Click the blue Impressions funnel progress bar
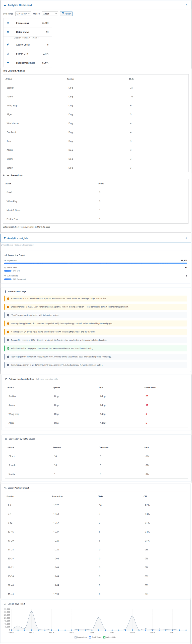Viewport: 192px width, 644px height. pyautogui.click(x=95, y=263)
